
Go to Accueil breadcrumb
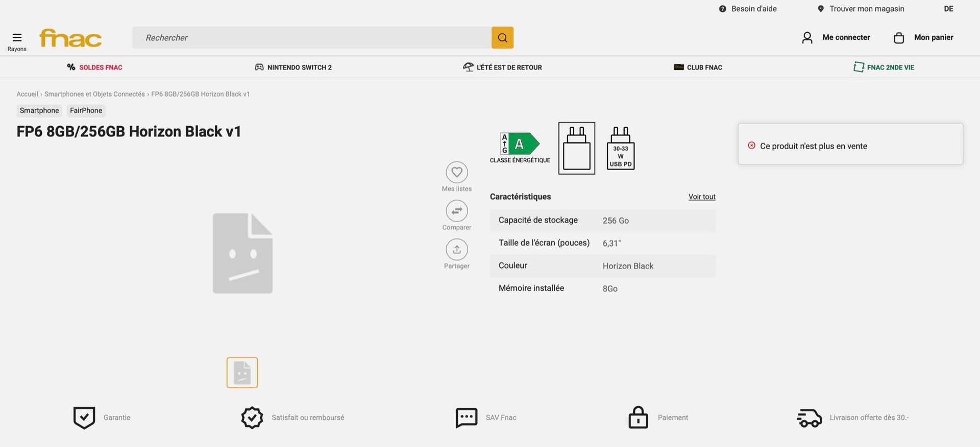27,94
